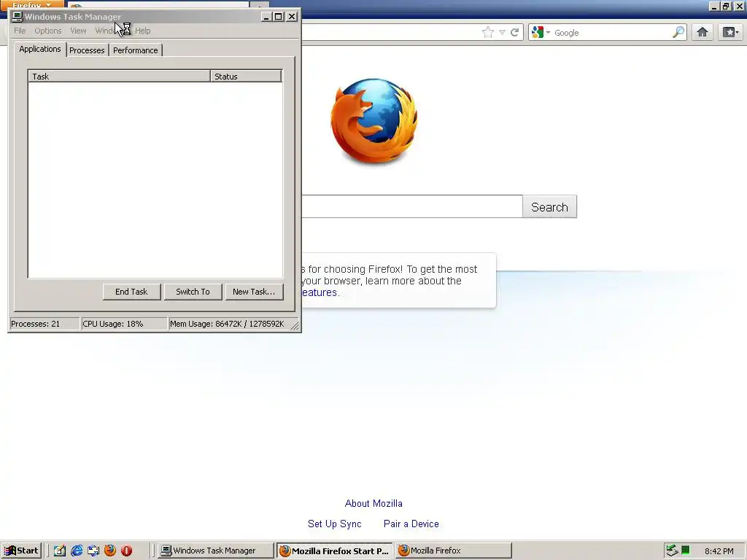Open the File menu in Task Manager
Image resolution: width=747 pixels, height=560 pixels.
pos(20,31)
